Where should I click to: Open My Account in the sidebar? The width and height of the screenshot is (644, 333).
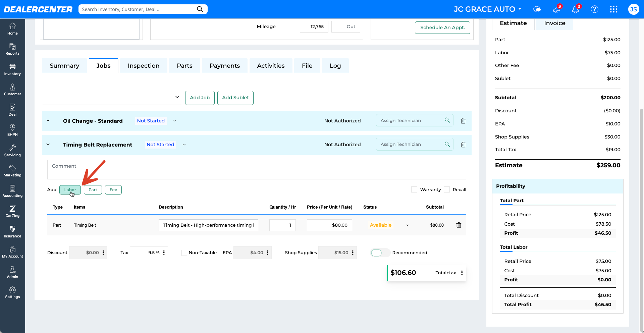click(x=12, y=252)
